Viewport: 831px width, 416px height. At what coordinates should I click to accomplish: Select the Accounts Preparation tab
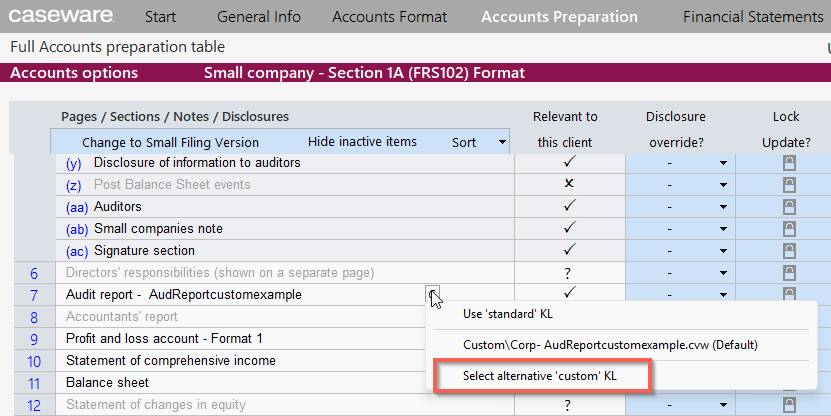tap(559, 17)
